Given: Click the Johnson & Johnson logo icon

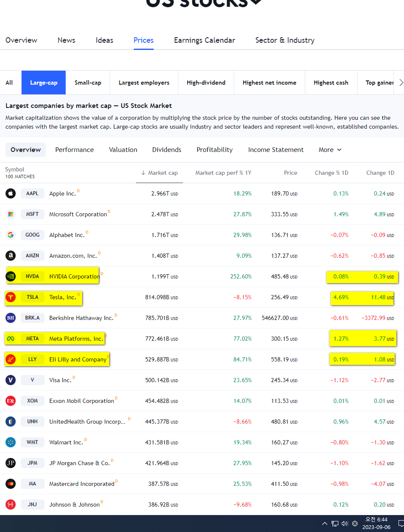Looking at the screenshot, I should (11, 504).
